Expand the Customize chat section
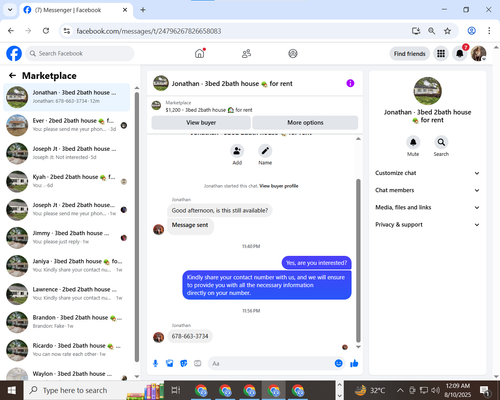The image size is (500, 400). click(427, 173)
